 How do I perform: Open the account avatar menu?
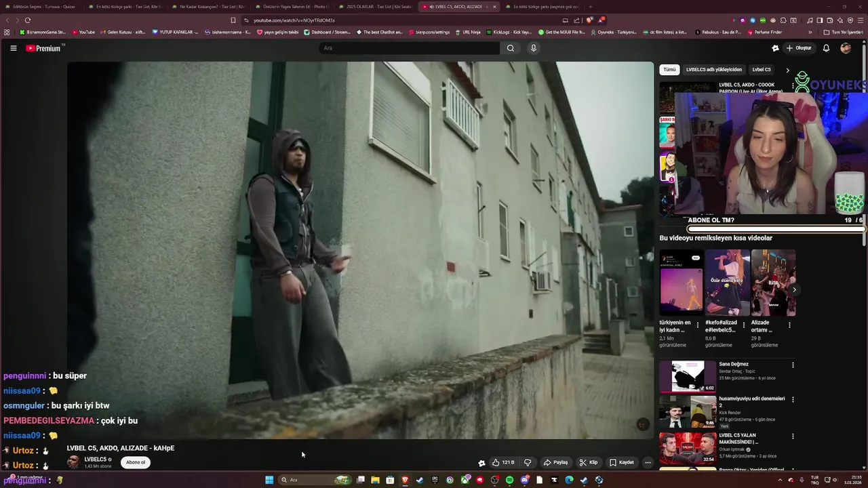pyautogui.click(x=846, y=48)
